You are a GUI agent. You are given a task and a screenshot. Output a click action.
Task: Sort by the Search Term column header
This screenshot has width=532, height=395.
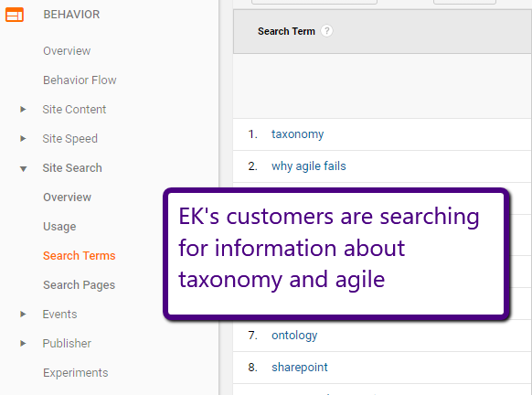[286, 31]
